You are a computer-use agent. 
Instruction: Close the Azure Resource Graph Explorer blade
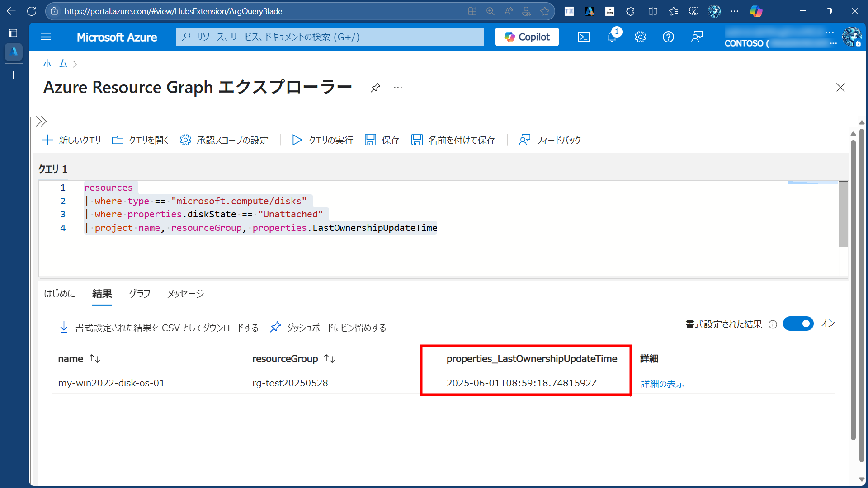pos(840,87)
